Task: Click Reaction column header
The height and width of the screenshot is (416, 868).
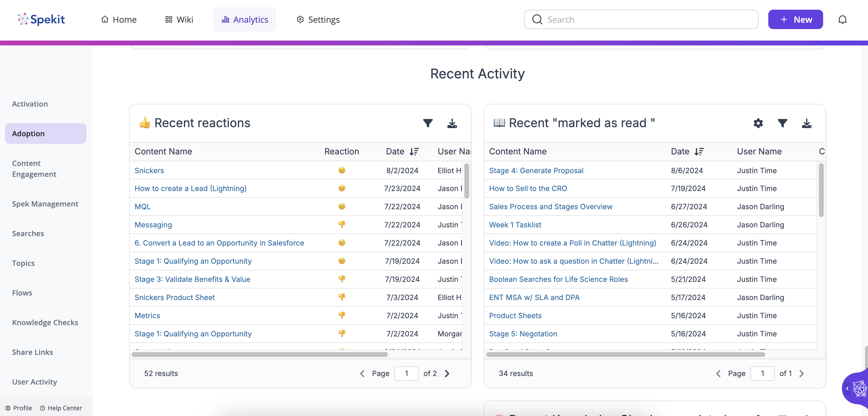Action: [341, 151]
